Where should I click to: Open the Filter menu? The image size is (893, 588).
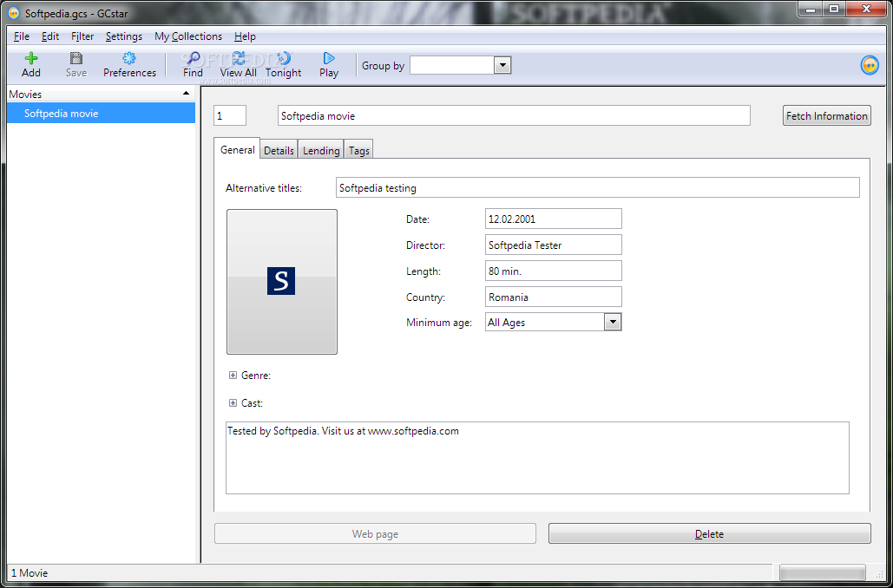pyautogui.click(x=82, y=36)
